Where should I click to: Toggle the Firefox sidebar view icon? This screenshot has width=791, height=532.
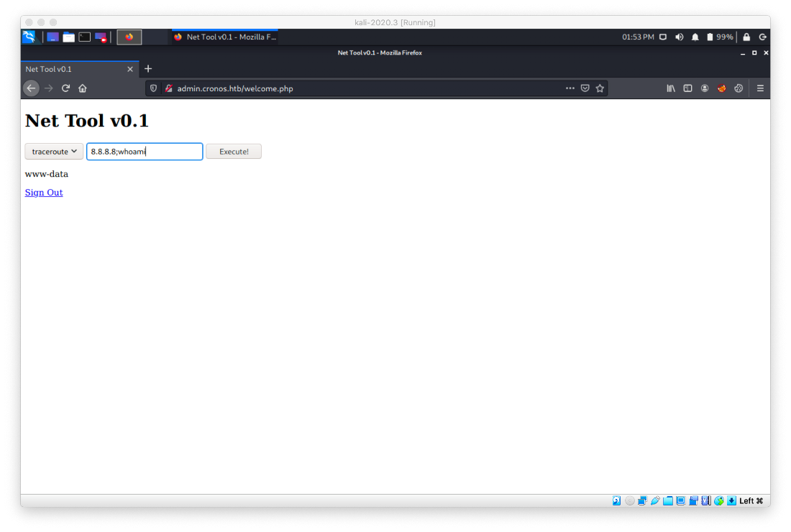pos(687,88)
